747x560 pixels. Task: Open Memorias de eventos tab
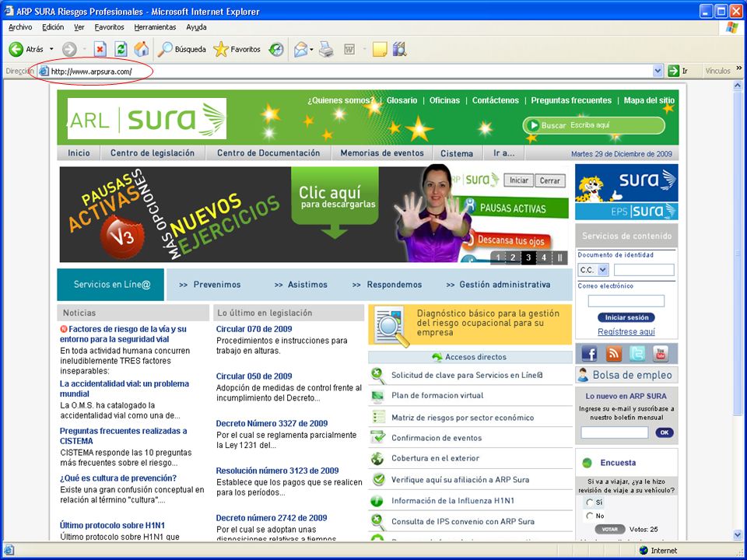coord(382,153)
